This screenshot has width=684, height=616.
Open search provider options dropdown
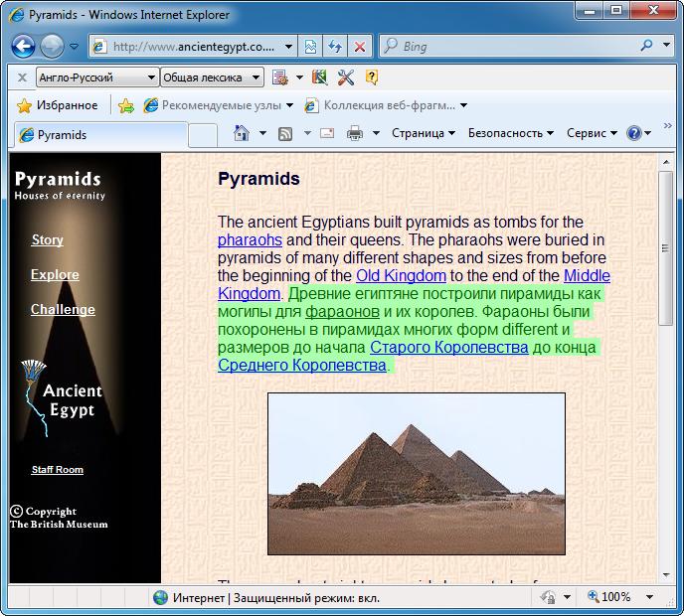[x=666, y=45]
